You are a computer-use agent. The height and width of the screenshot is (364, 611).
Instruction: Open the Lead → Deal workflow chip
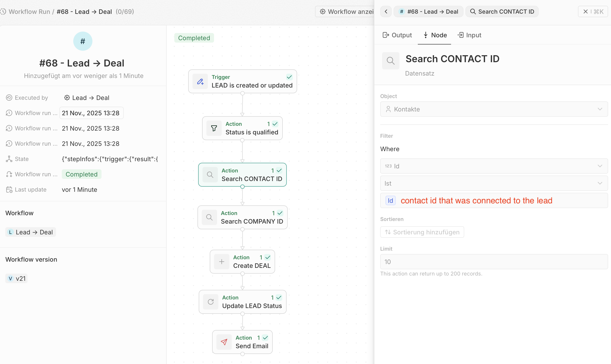click(x=31, y=232)
